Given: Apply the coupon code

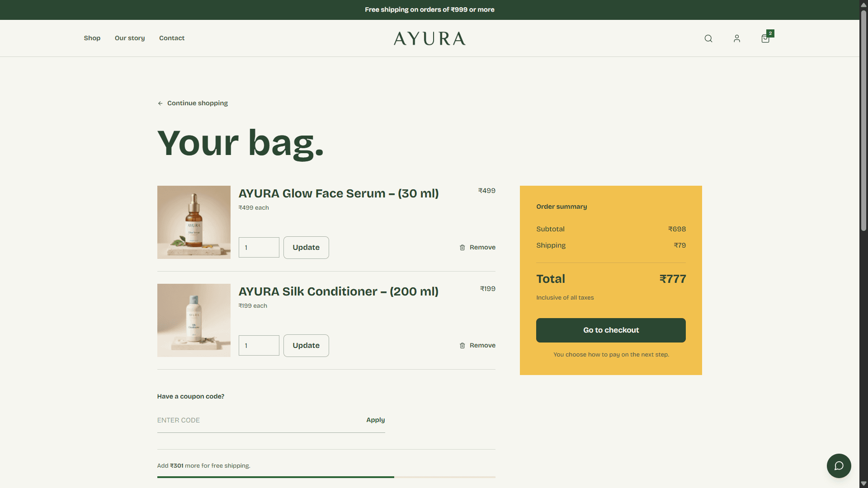Looking at the screenshot, I should 376,420.
